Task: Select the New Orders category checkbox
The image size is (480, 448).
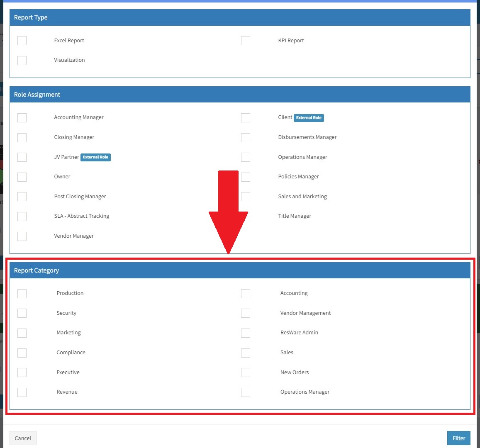Action: point(246,372)
